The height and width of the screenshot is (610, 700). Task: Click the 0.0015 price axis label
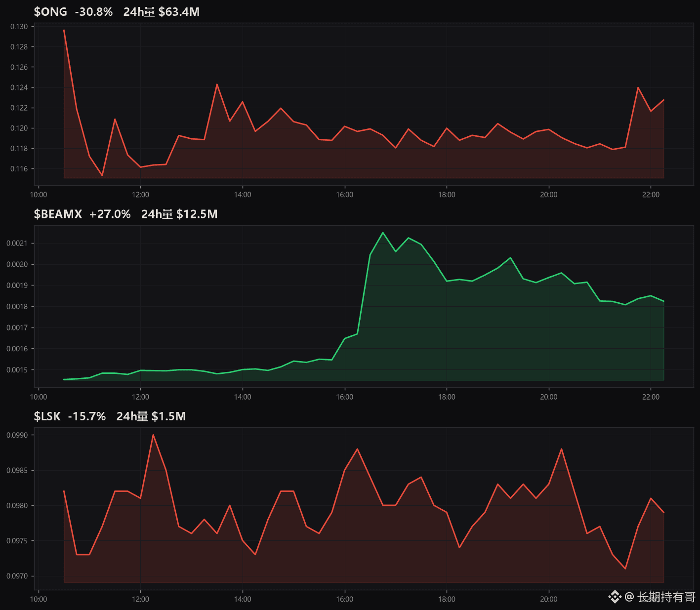coord(17,370)
